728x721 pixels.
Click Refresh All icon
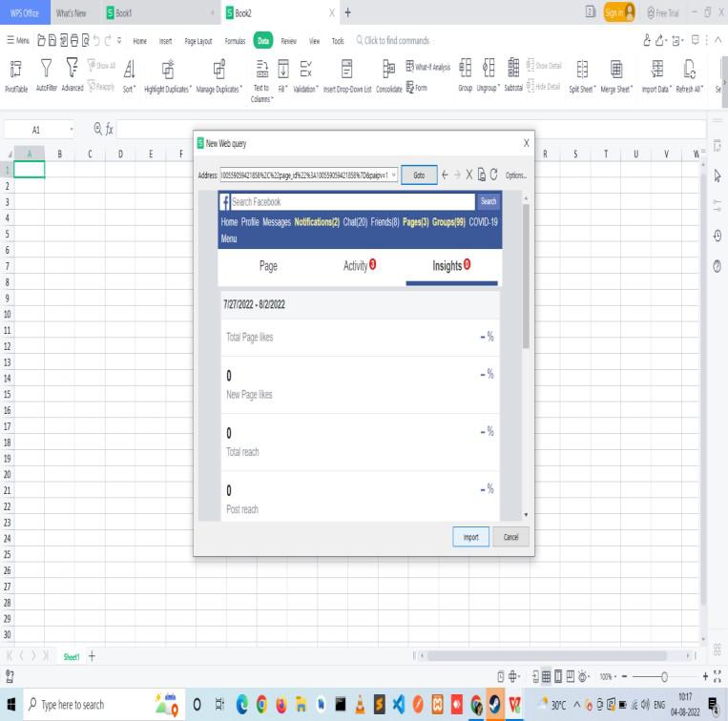pyautogui.click(x=689, y=69)
